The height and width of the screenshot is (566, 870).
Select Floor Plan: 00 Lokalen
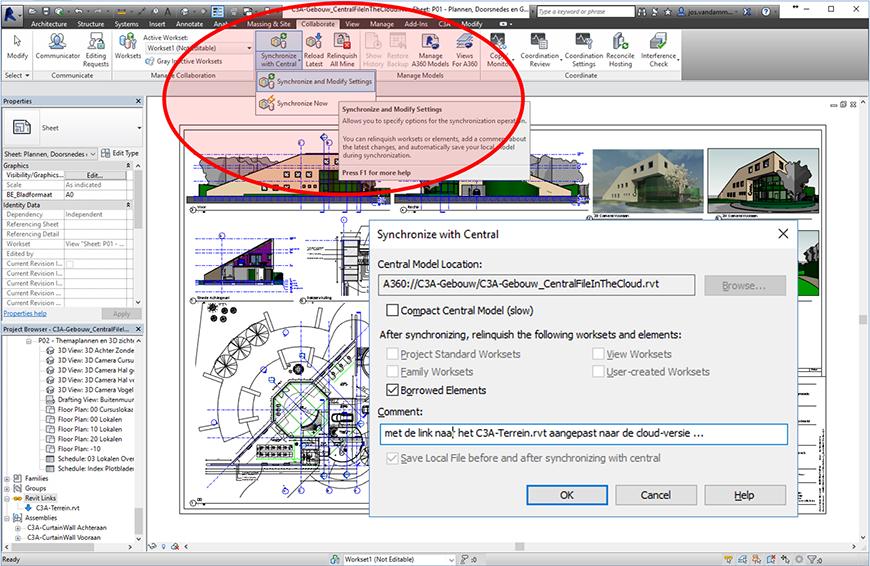(x=90, y=420)
